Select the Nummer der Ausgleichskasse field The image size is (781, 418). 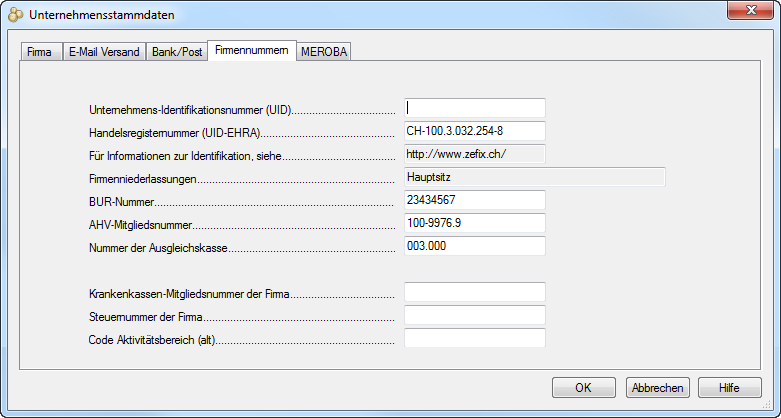(x=474, y=246)
